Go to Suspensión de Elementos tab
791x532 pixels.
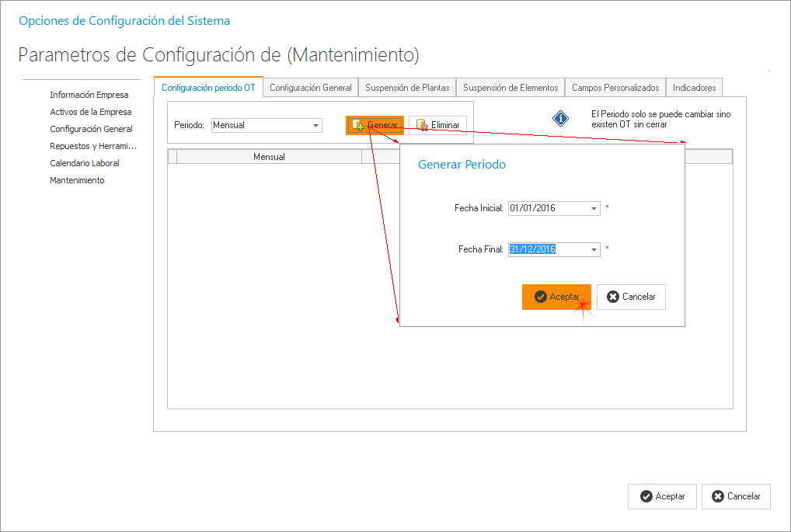pos(510,88)
